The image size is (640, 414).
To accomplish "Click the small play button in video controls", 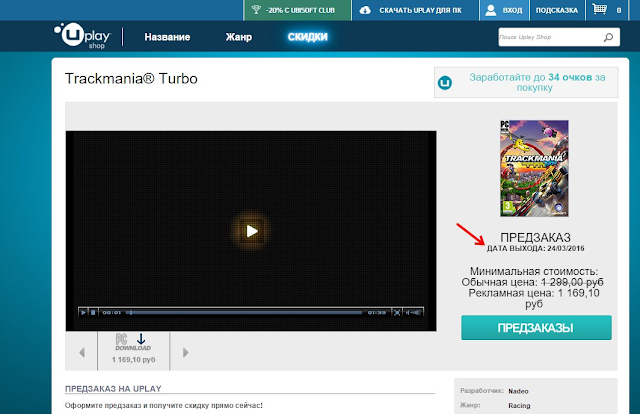I will [83, 312].
